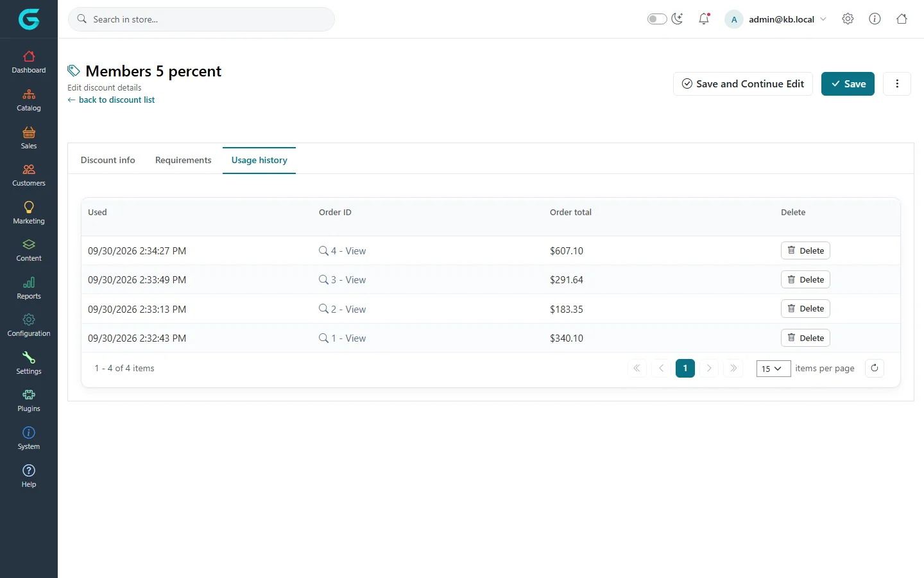Open the Marketing sidebar menu
924x578 pixels.
pos(29,213)
